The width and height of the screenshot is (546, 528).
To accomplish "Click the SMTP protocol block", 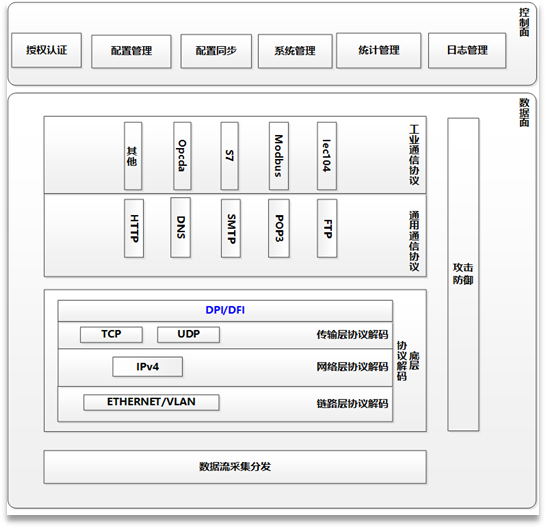I will tap(231, 228).
